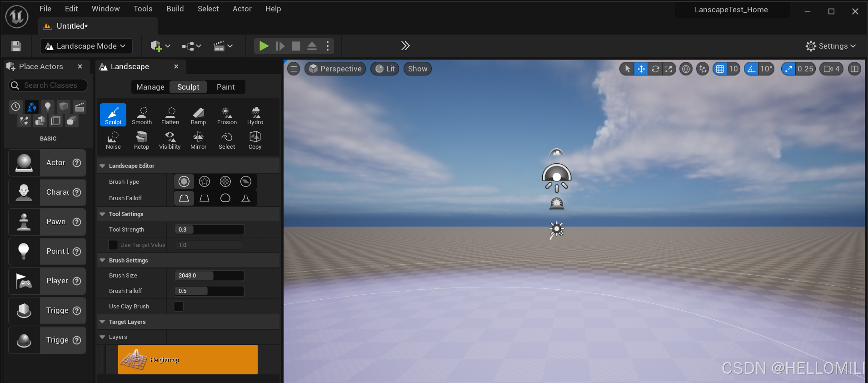Image resolution: width=868 pixels, height=383 pixels.
Task: Select the spherical brush falloff shape
Action: tap(225, 198)
